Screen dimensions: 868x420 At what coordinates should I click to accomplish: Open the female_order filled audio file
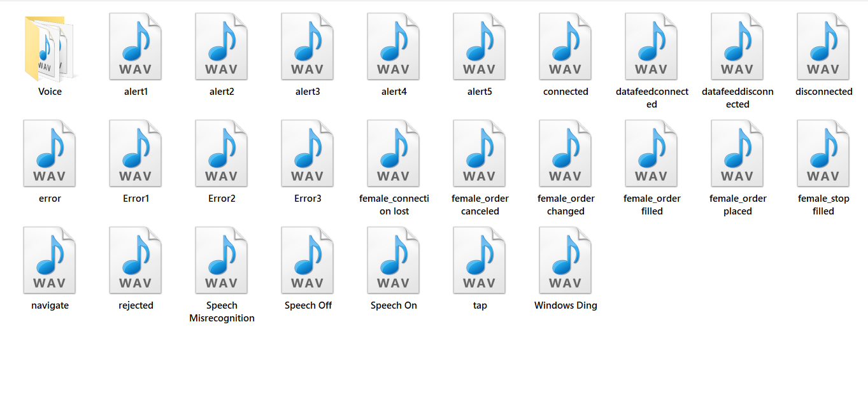651,153
